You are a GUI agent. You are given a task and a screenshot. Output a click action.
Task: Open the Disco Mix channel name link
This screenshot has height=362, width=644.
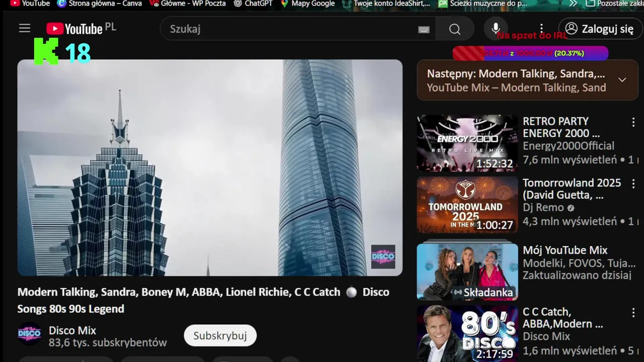pos(72,330)
